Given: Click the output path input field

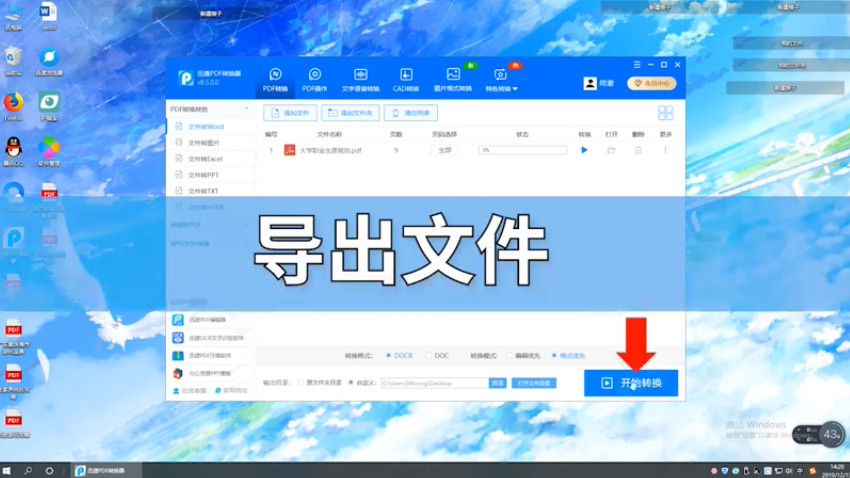Looking at the screenshot, I should pyautogui.click(x=434, y=383).
